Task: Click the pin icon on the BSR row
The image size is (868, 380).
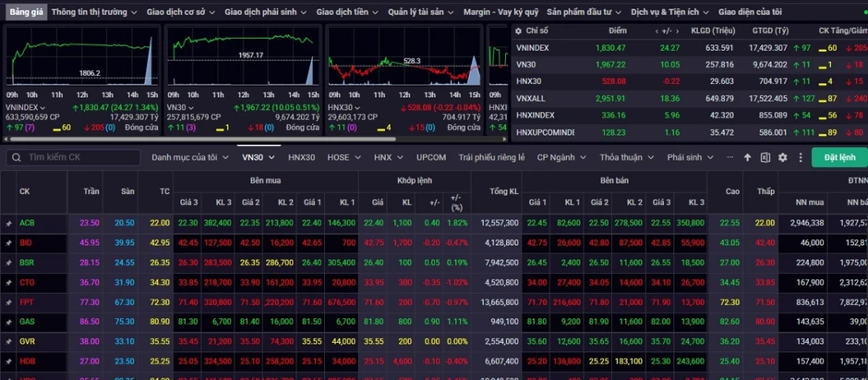Action: click(8, 263)
